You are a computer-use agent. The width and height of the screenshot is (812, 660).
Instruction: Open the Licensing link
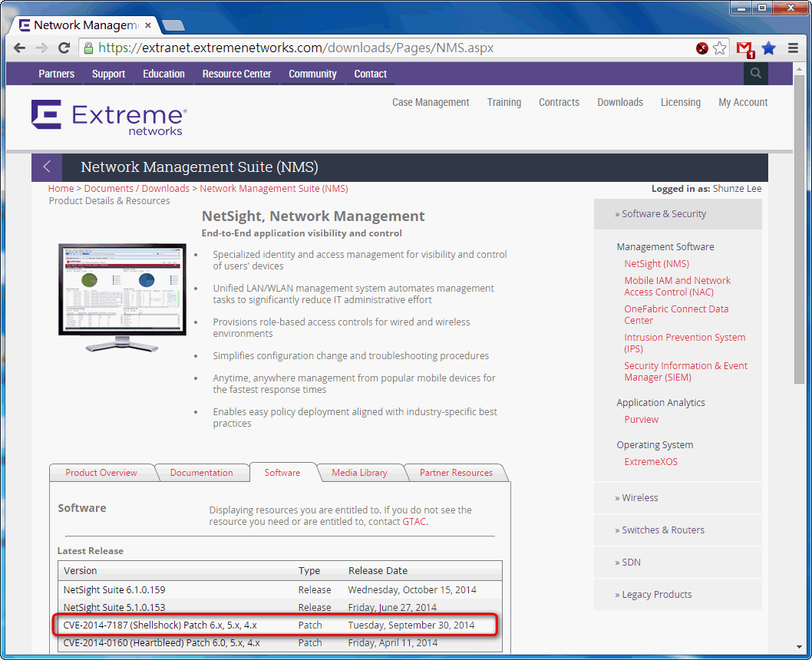pos(681,103)
